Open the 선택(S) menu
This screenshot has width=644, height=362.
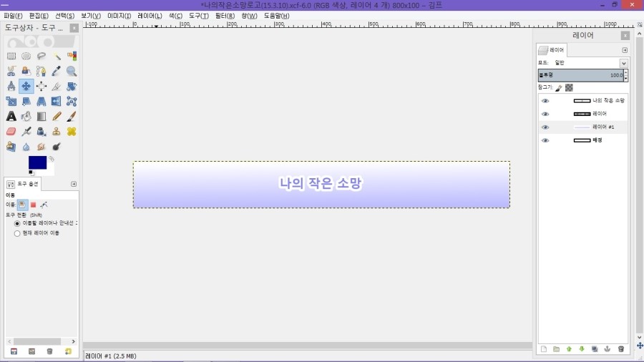(x=64, y=16)
